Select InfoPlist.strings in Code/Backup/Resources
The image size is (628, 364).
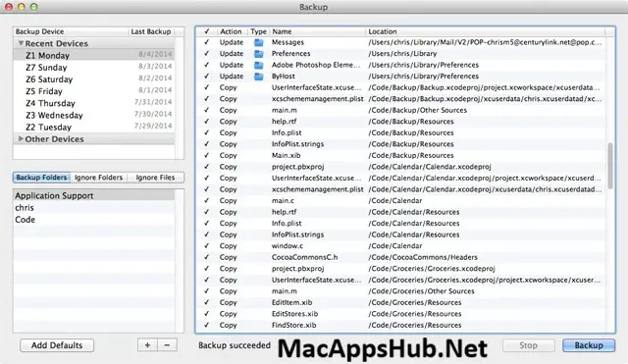click(297, 144)
